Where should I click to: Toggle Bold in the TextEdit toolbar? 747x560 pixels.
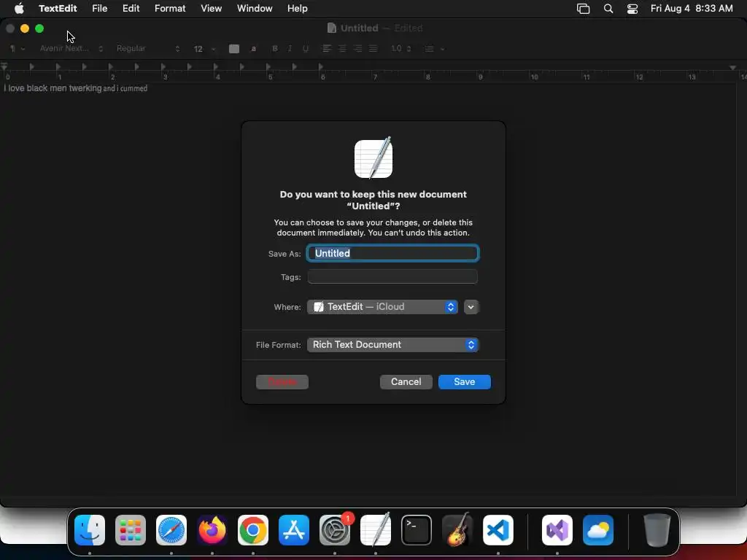(275, 49)
